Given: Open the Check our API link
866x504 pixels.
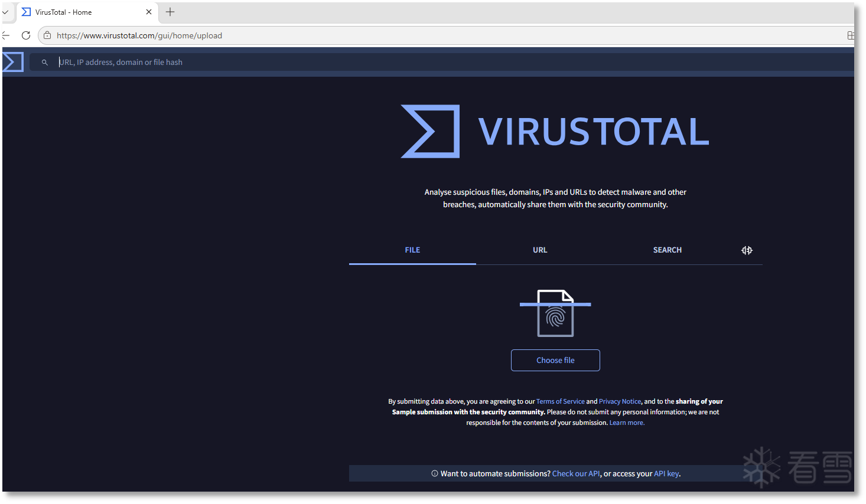Looking at the screenshot, I should point(576,473).
